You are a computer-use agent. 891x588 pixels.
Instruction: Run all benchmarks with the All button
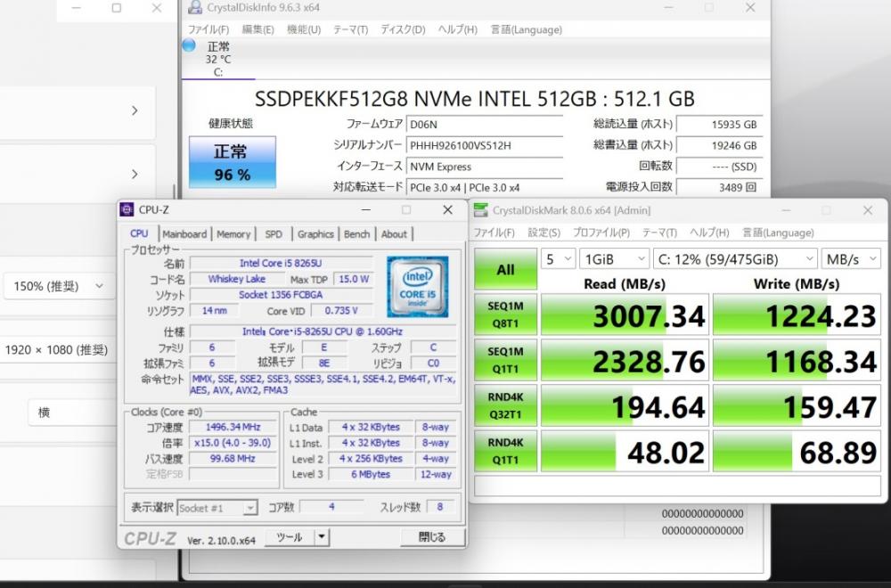click(x=505, y=269)
